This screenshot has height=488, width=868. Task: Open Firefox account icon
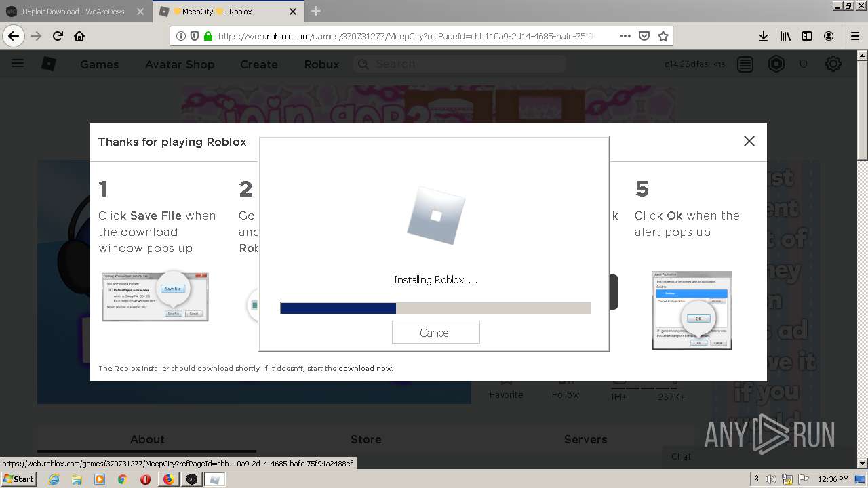829,36
